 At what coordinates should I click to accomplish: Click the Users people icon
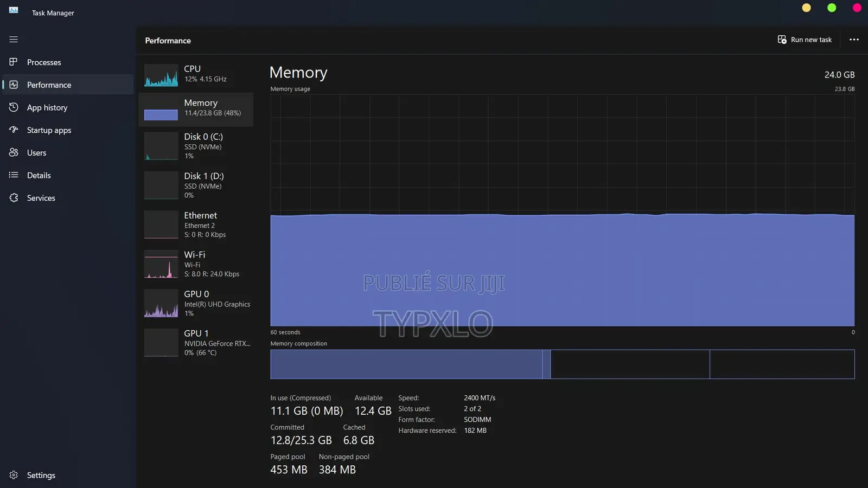14,152
